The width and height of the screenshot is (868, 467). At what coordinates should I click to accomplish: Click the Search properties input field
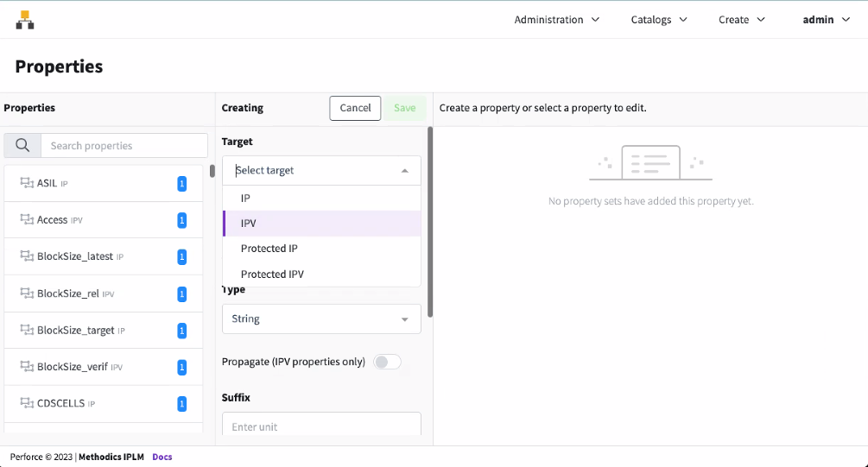point(124,146)
